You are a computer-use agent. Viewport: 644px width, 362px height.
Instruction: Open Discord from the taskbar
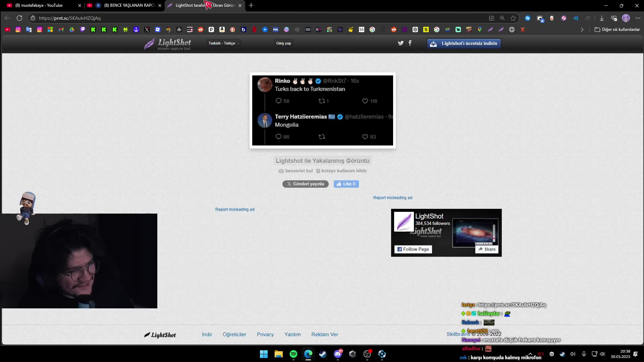pyautogui.click(x=338, y=354)
